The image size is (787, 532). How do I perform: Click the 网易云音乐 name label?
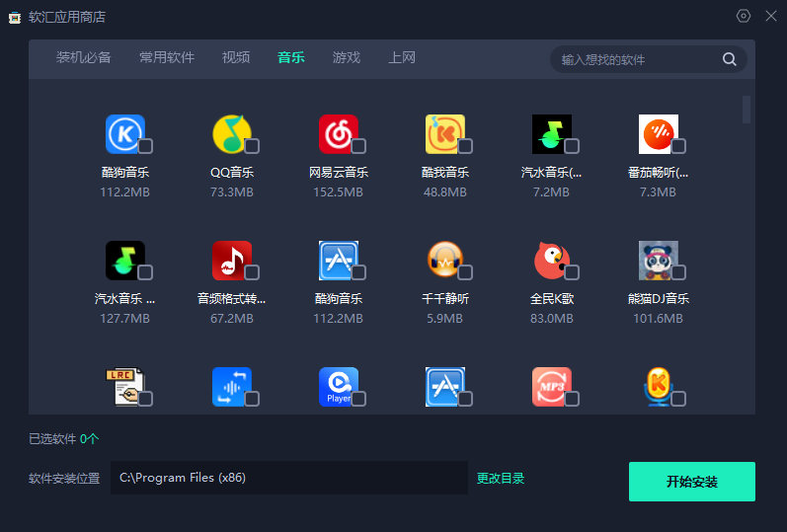(x=339, y=173)
